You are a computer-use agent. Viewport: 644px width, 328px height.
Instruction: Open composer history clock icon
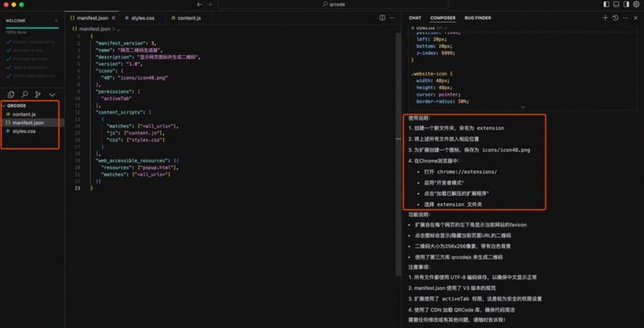click(615, 18)
